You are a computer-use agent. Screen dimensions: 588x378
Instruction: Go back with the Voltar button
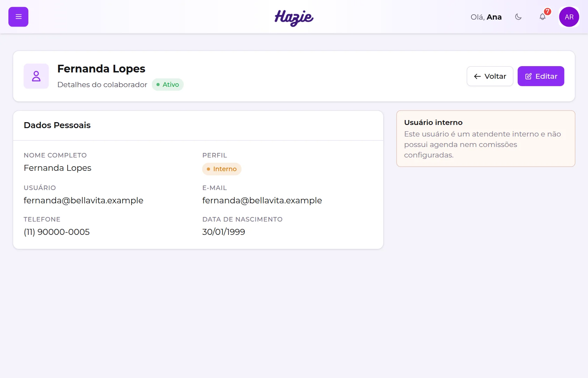(x=490, y=76)
